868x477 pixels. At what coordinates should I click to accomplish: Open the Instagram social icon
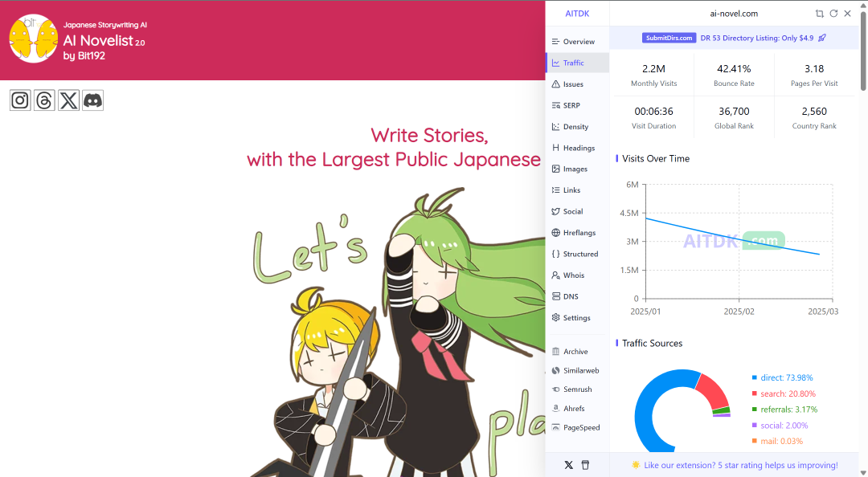tap(20, 100)
